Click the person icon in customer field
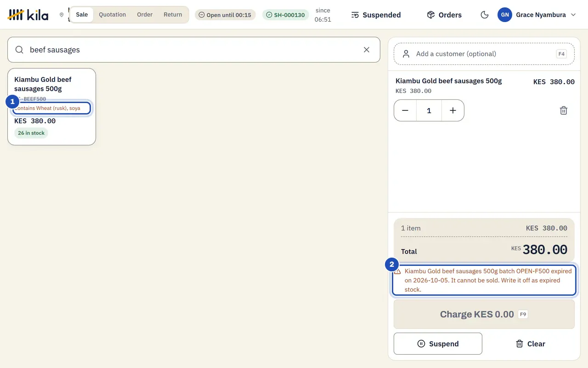 (406, 54)
